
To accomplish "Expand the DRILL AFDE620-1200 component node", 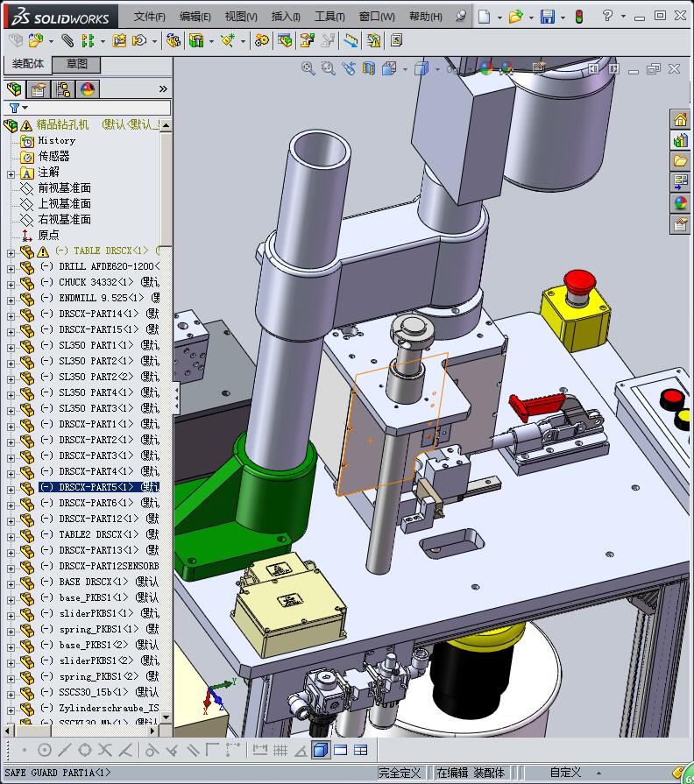I will click(x=11, y=269).
